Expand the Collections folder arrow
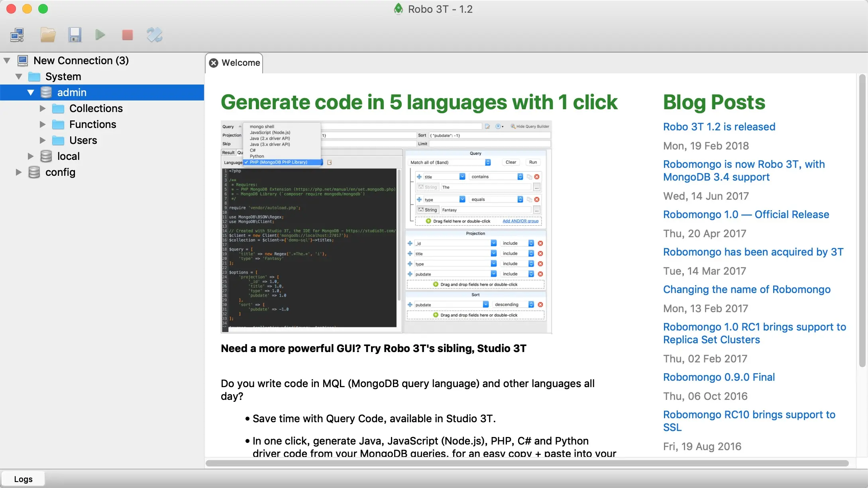This screenshot has height=488, width=868. (43, 108)
